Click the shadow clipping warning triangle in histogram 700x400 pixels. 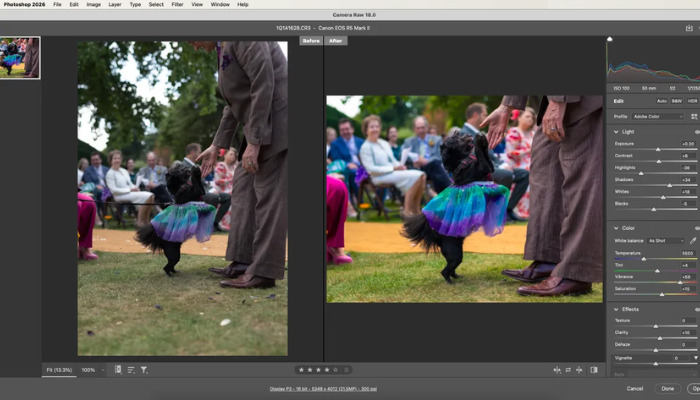pyautogui.click(x=610, y=40)
